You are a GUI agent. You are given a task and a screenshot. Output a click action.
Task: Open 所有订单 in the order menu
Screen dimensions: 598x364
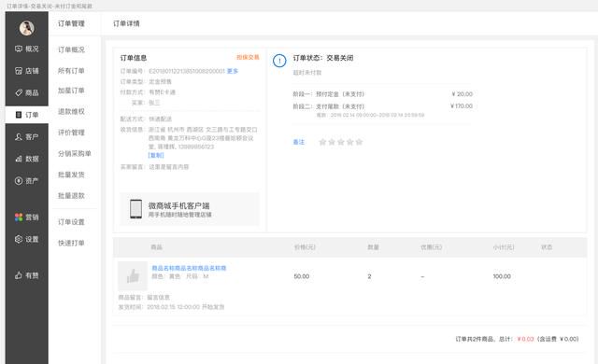(x=71, y=70)
